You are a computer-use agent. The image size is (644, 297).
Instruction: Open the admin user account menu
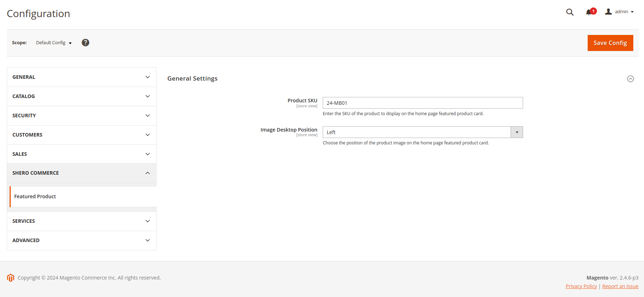click(619, 12)
